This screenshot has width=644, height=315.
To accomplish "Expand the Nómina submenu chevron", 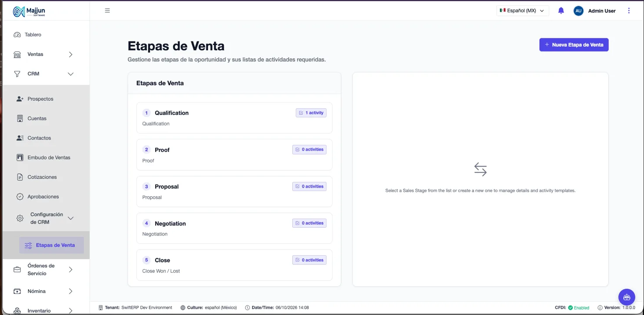I will click(71, 291).
